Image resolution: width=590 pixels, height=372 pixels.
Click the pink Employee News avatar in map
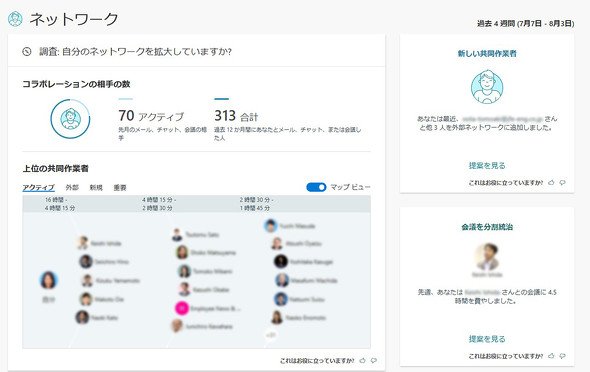[x=182, y=308]
